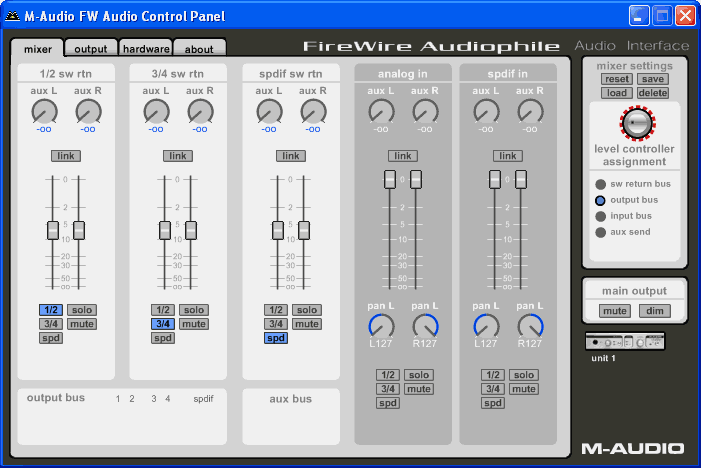Reset the mixer settings
Viewport: 701px width, 468px height.
[x=617, y=79]
